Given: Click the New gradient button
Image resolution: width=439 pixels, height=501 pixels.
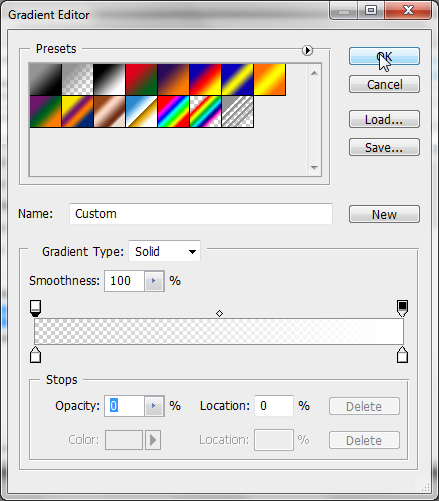Looking at the screenshot, I should click(384, 214).
